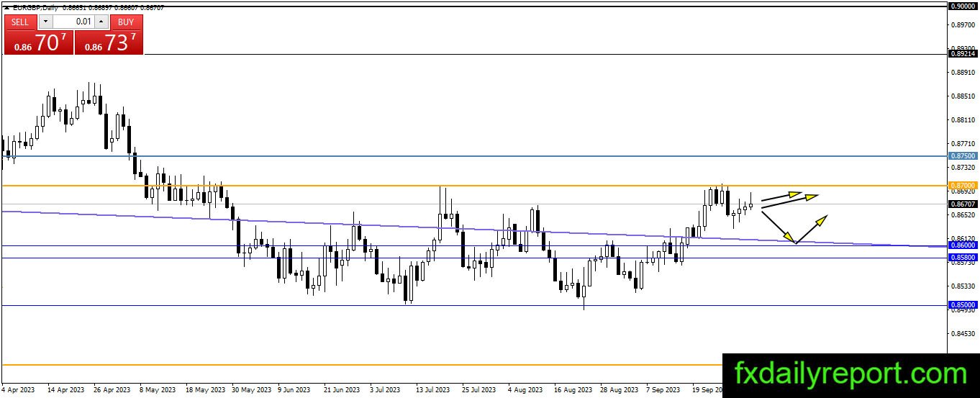
Task: Select the 0.85000 level price label
Action: pyautogui.click(x=963, y=305)
